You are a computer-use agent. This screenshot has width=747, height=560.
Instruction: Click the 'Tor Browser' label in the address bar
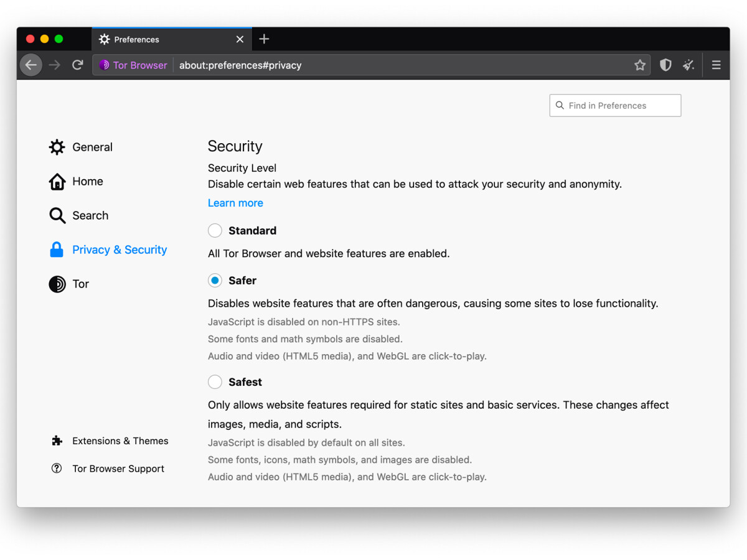140,65
